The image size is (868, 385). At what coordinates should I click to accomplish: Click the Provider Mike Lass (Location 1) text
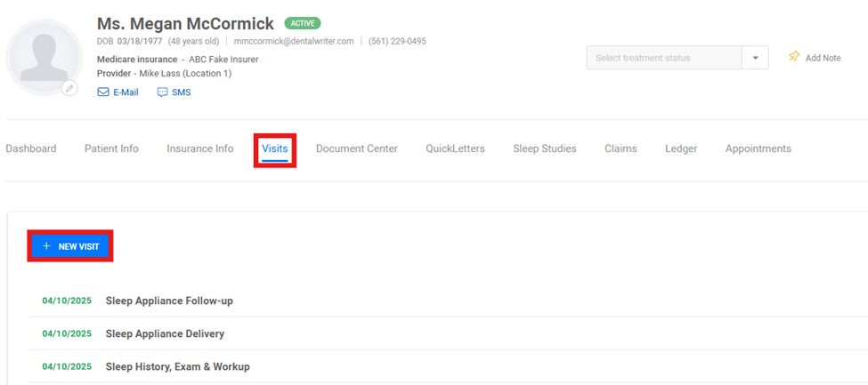(x=164, y=73)
